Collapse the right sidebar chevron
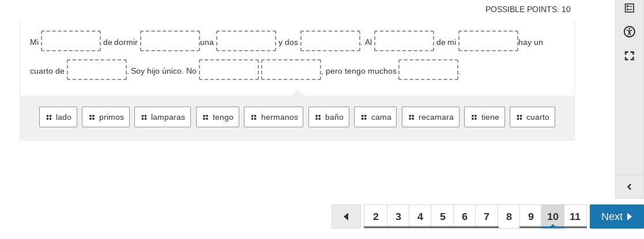 (x=629, y=187)
